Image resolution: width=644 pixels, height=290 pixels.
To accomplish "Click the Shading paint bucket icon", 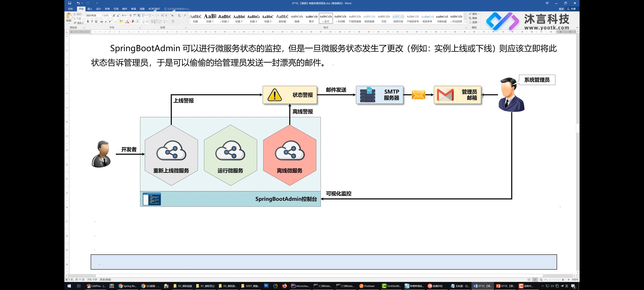I will coord(173,21).
